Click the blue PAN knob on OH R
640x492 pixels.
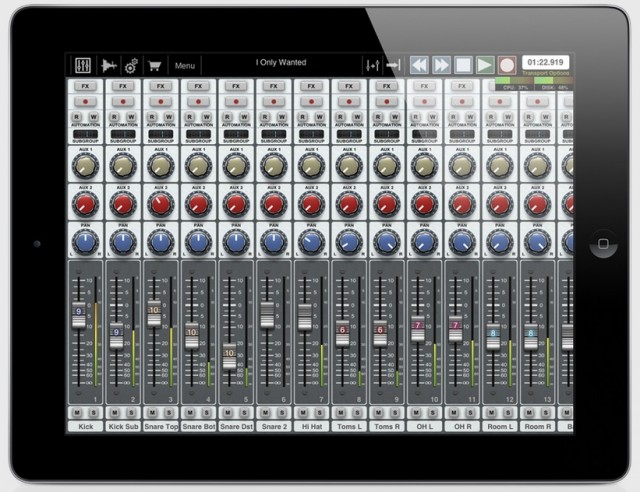462,241
